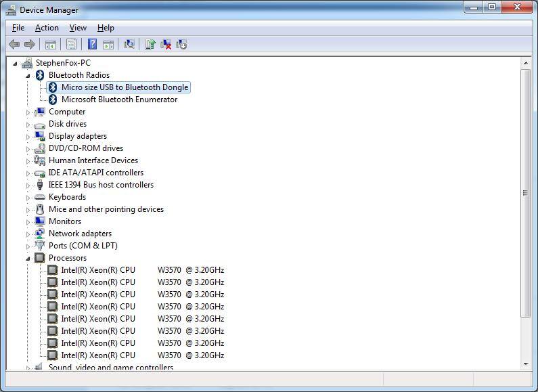Screen dimensions: 538x392
Task: Collapse the Processors category
Action: 28,258
